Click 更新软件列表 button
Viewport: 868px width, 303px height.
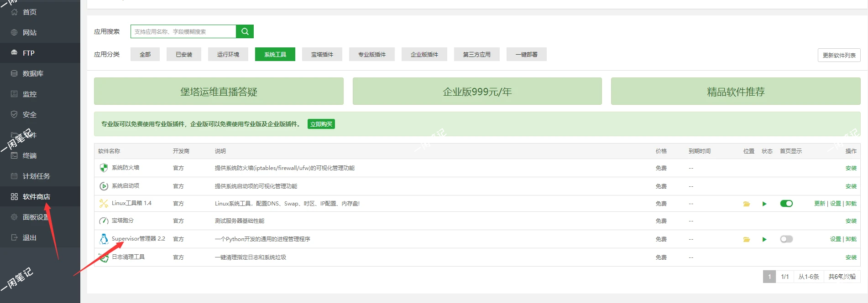point(839,55)
